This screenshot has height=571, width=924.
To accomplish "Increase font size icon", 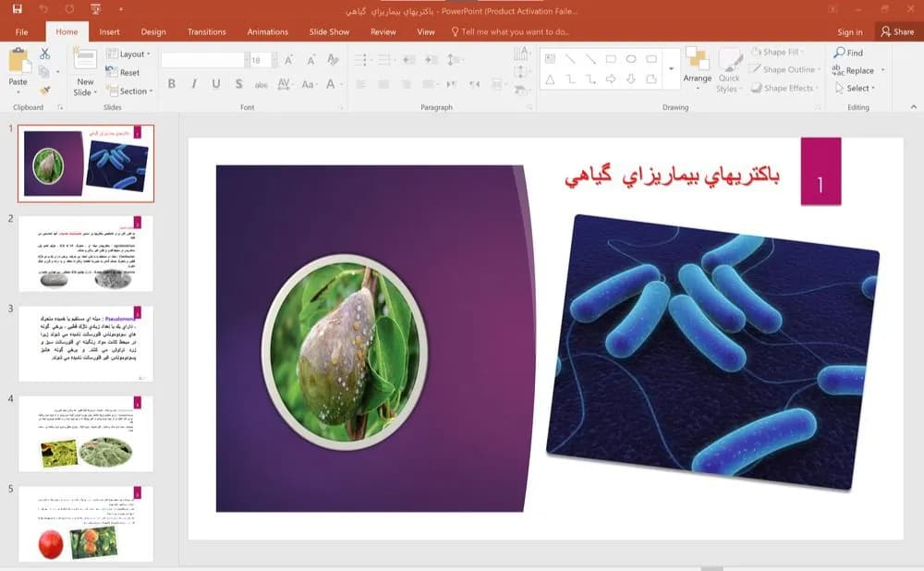I will (288, 59).
